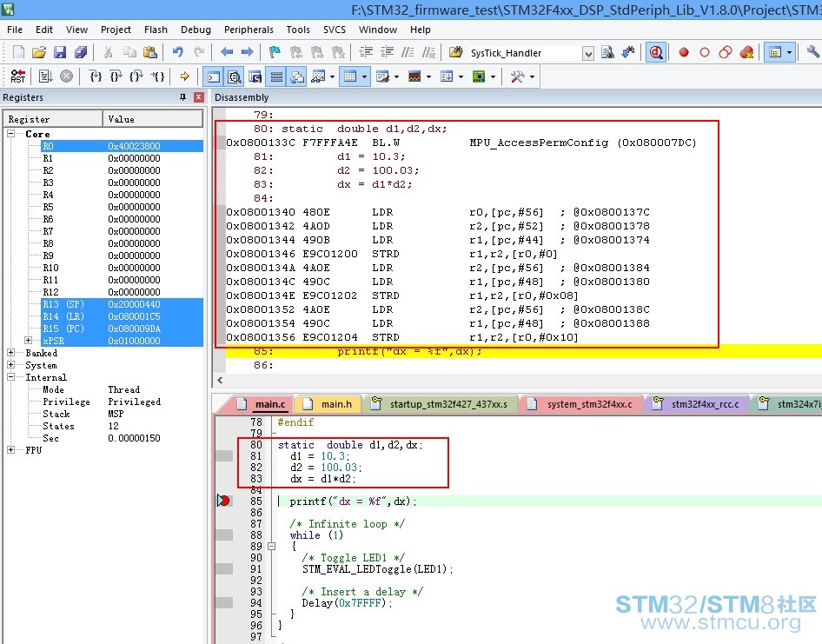Collapse code block at line 89
The width and height of the screenshot is (822, 644).
272,547
